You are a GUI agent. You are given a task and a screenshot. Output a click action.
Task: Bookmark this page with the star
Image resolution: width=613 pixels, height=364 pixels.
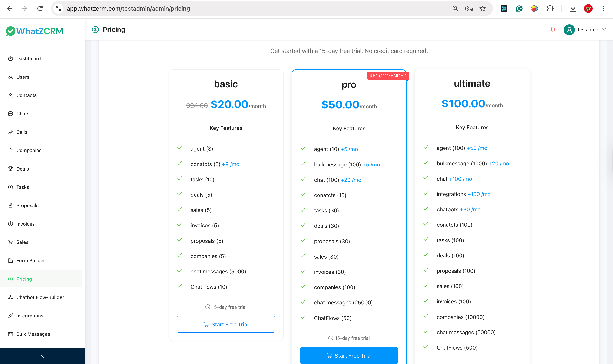pyautogui.click(x=483, y=8)
